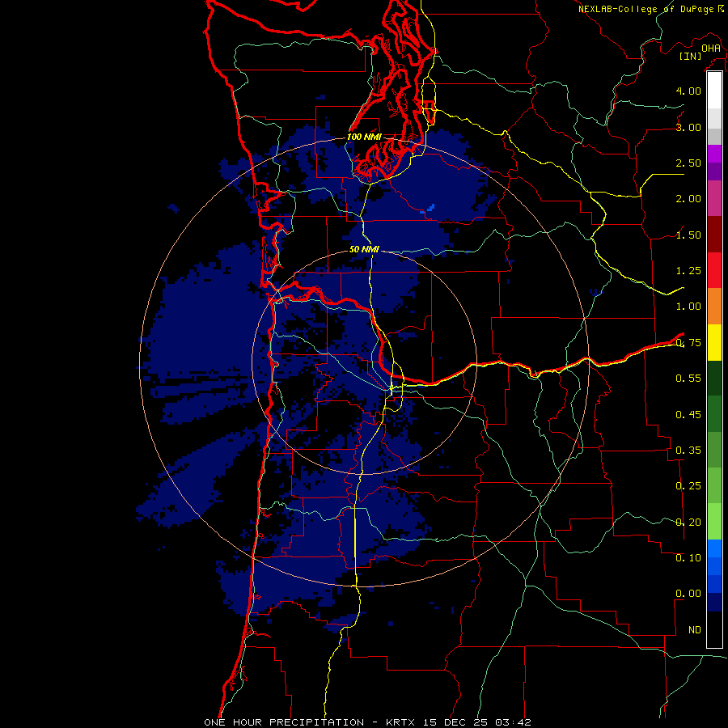The height and width of the screenshot is (728, 728).
Task: Click the '0.55' legend value
Action: (688, 379)
